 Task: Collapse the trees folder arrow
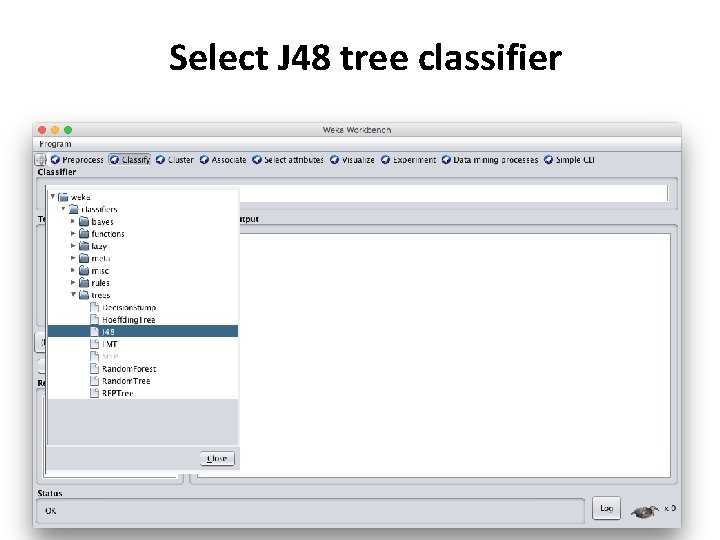tap(73, 294)
